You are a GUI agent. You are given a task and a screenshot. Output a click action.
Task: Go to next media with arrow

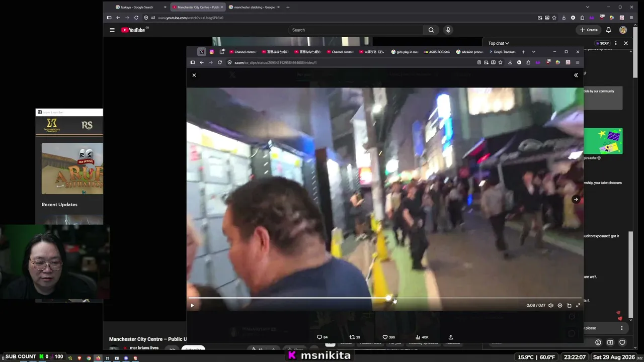576,199
